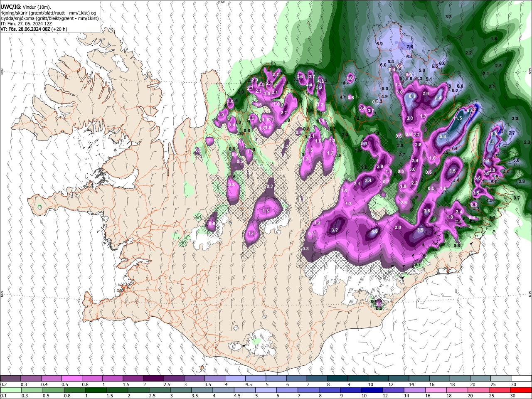The height and width of the screenshot is (399, 532).
Task: Click the "7.4" precipitation value on the map
Action: (x=454, y=148)
